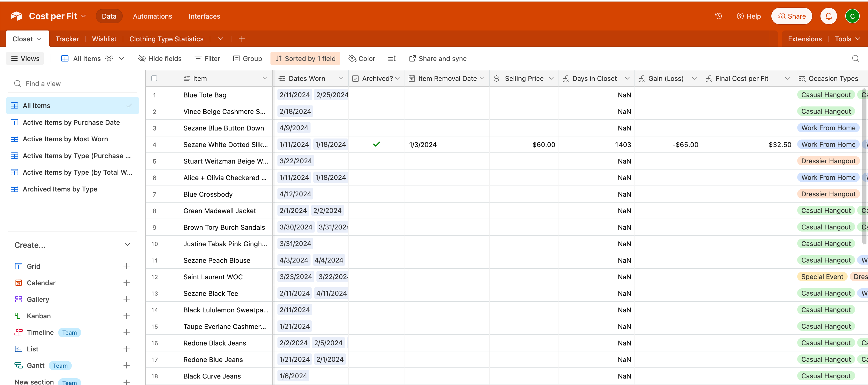Switch to the Wishlist table tab
The width and height of the screenshot is (868, 385).
(x=104, y=39)
